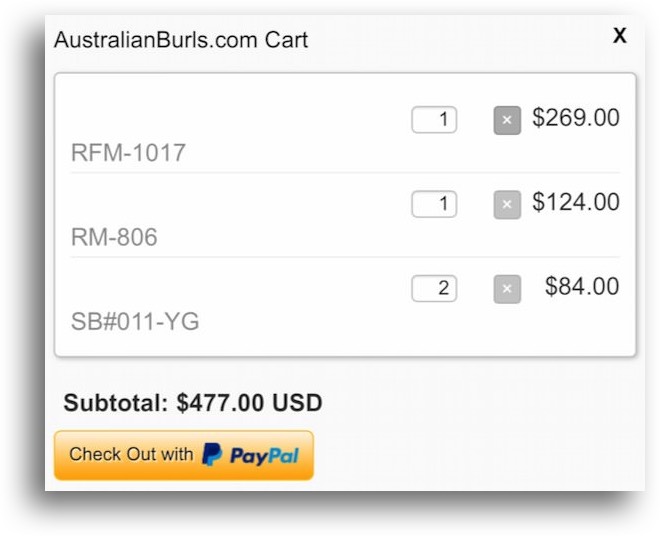Close the cart with the X button

(x=620, y=36)
